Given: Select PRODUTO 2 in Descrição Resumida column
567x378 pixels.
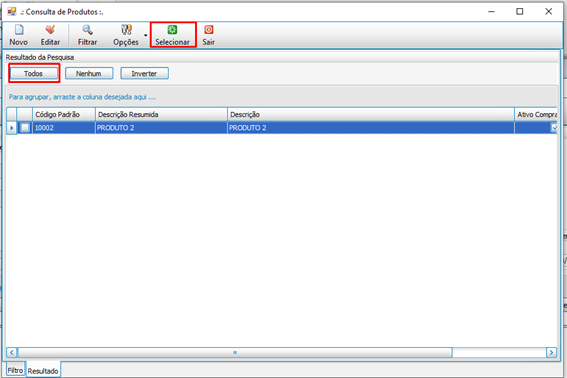Looking at the screenshot, I should pyautogui.click(x=161, y=128).
